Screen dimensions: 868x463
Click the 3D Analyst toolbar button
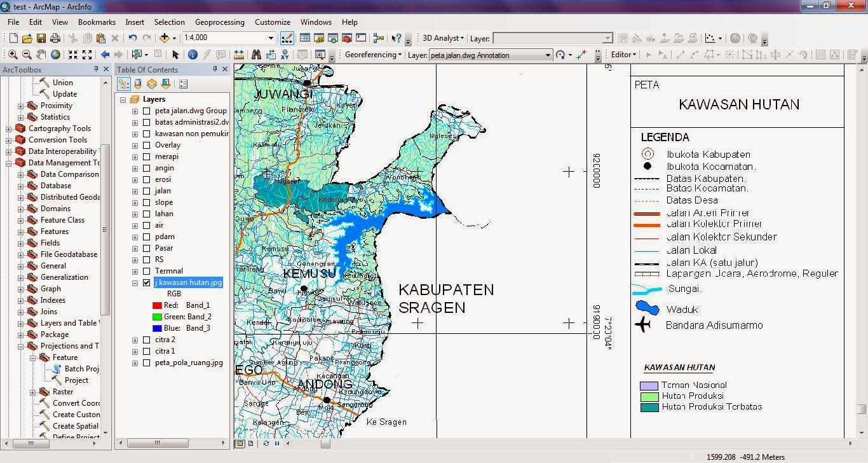[x=440, y=38]
